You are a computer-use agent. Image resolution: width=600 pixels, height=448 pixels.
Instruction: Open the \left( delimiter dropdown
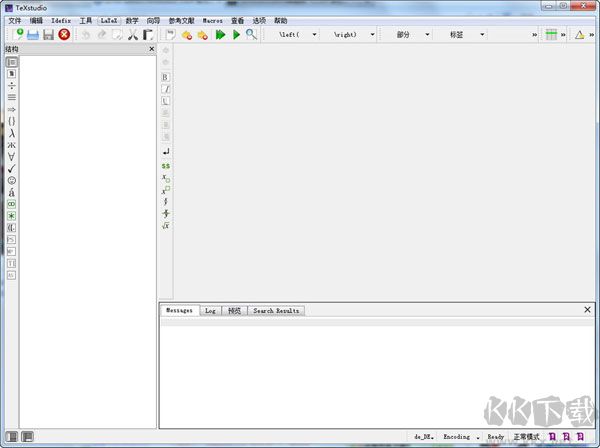[x=297, y=35]
